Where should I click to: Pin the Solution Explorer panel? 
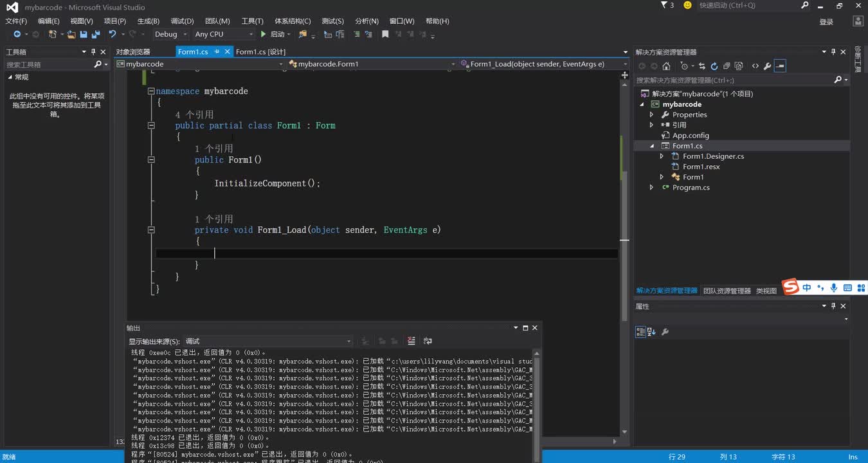pyautogui.click(x=833, y=51)
